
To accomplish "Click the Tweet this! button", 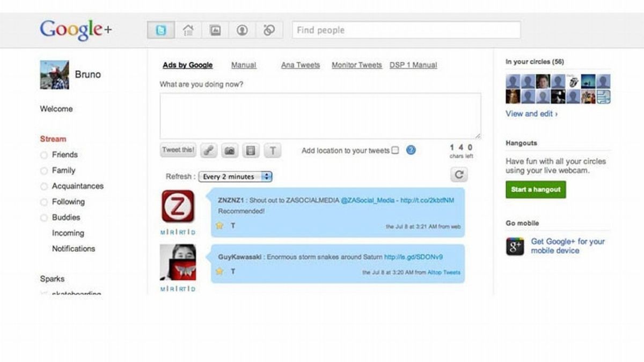I will (178, 150).
